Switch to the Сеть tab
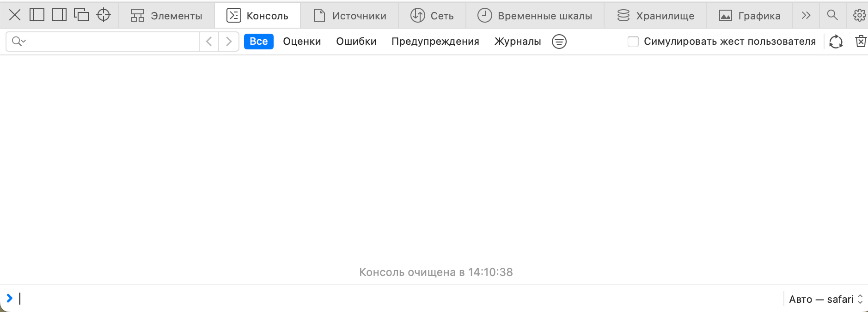868x312 pixels. pyautogui.click(x=432, y=16)
